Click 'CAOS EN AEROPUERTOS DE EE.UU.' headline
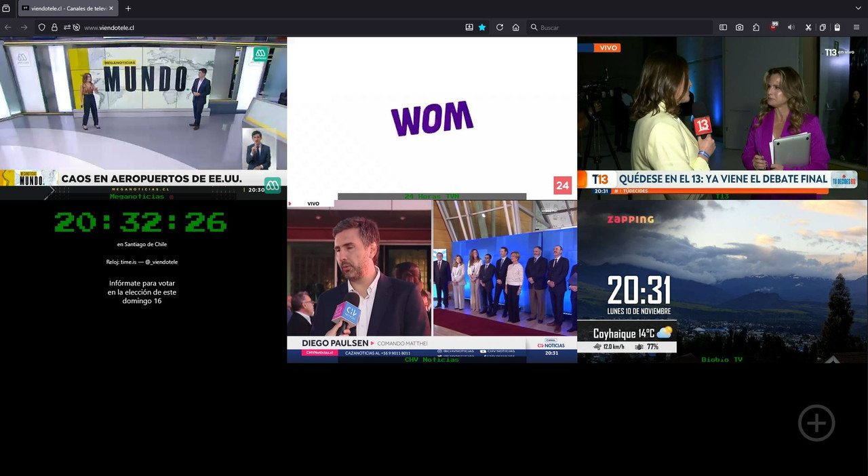This screenshot has width=868, height=476. [x=151, y=179]
